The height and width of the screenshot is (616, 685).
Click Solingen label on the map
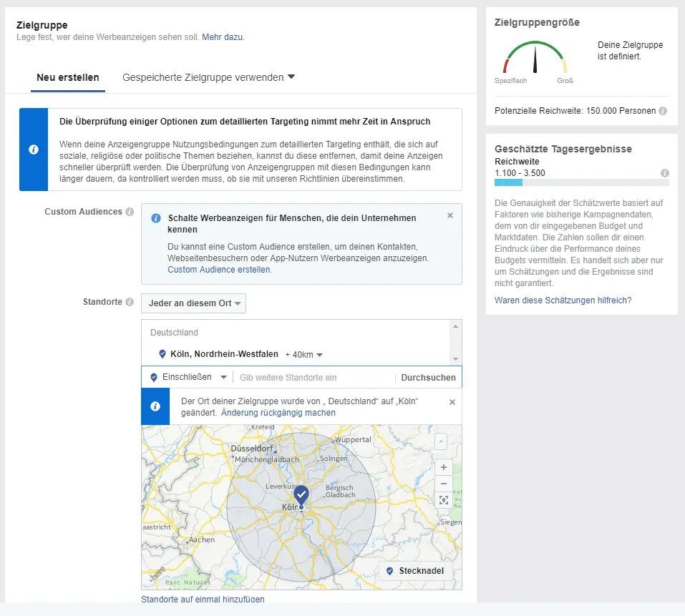pos(334,459)
